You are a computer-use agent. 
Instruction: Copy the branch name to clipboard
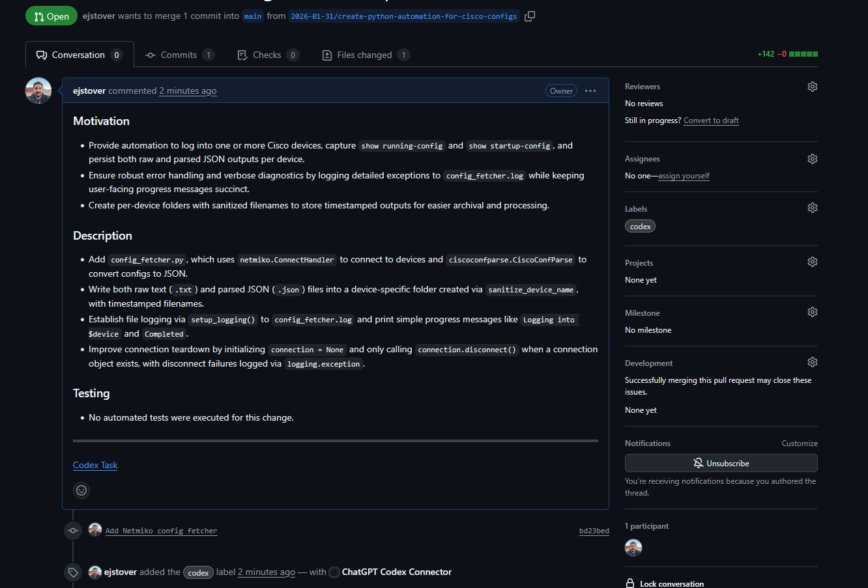click(x=529, y=16)
